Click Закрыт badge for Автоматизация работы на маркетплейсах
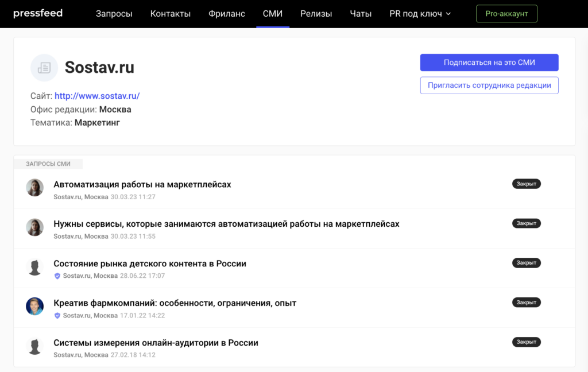Screen dimensions: 588x372 click(526, 184)
